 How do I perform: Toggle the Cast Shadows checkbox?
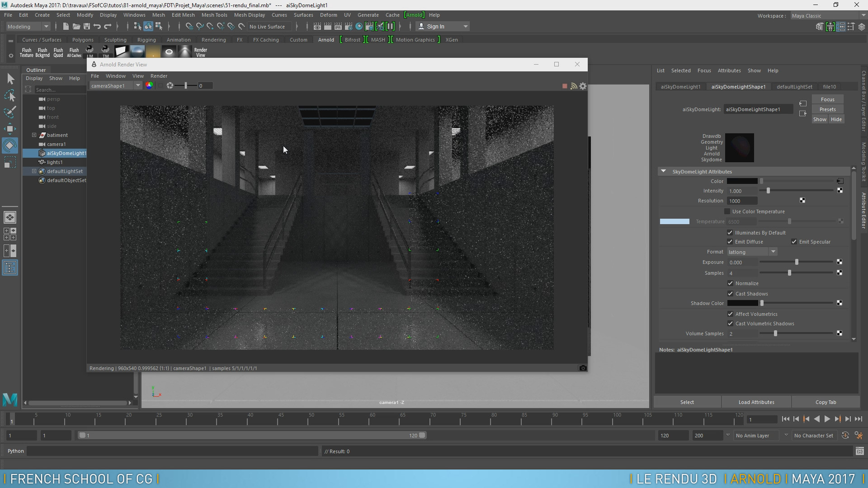[730, 294]
